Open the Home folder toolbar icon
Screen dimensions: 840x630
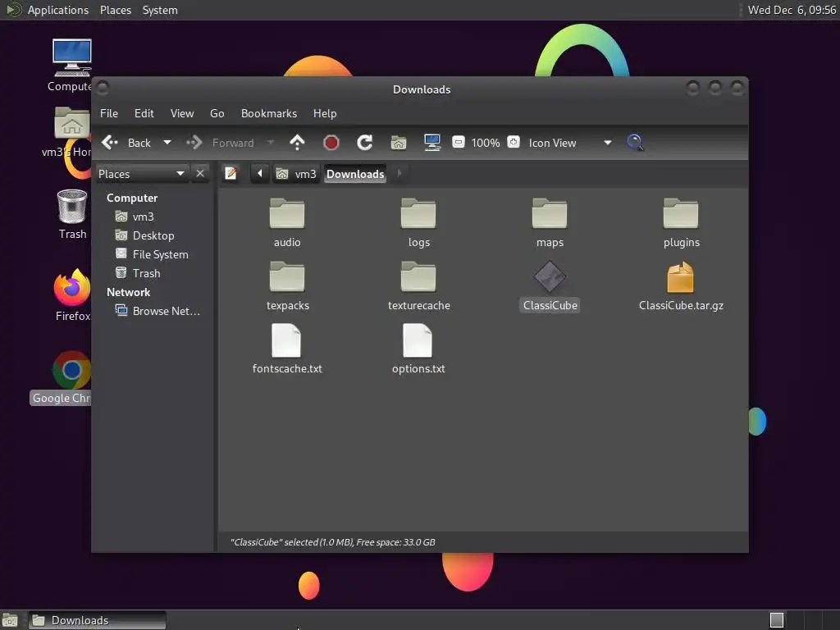point(399,143)
